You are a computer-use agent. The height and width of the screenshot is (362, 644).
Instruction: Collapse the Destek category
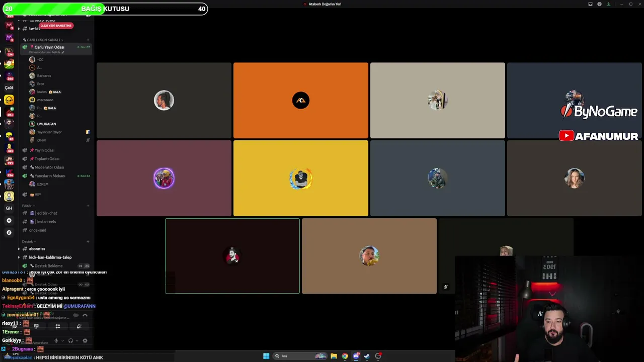coord(28,242)
